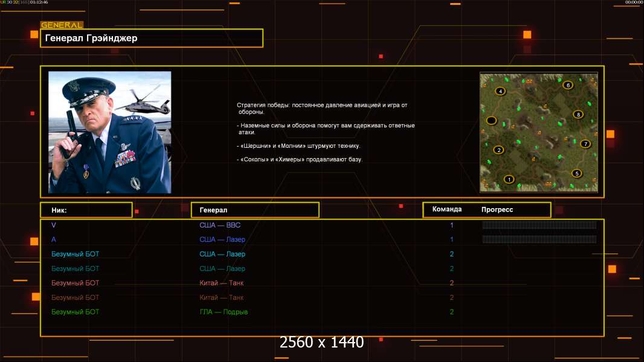Click the Генерал column header
The image size is (644, 362).
coord(254,210)
